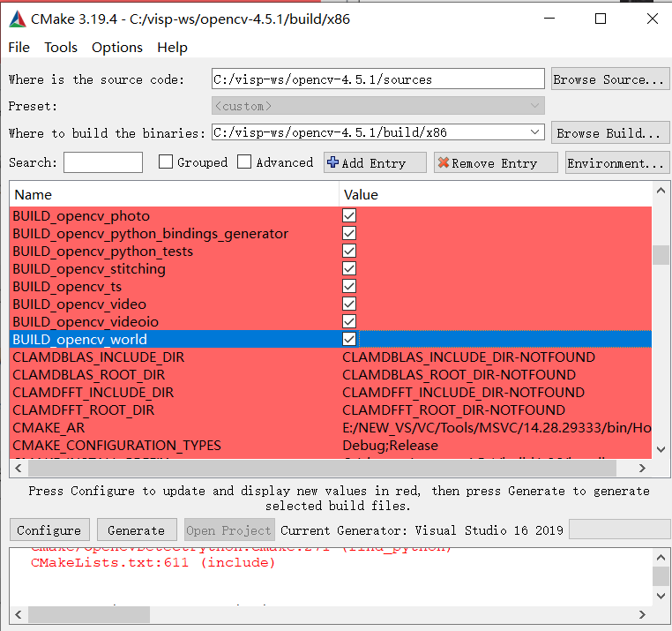Click the progress bar beside Current Generator
The image size is (672, 631).
619,530
